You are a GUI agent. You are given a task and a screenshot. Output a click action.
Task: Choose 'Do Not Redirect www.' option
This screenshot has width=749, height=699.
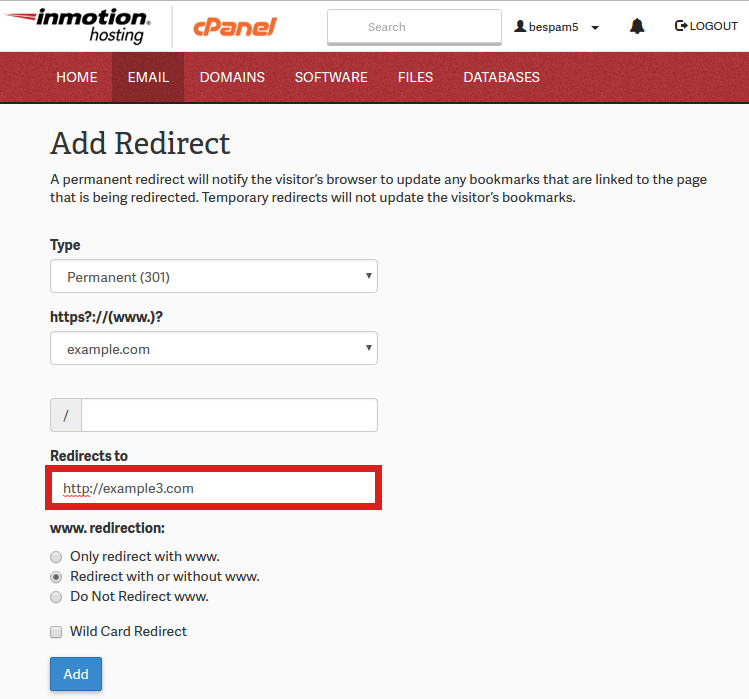pyautogui.click(x=56, y=597)
